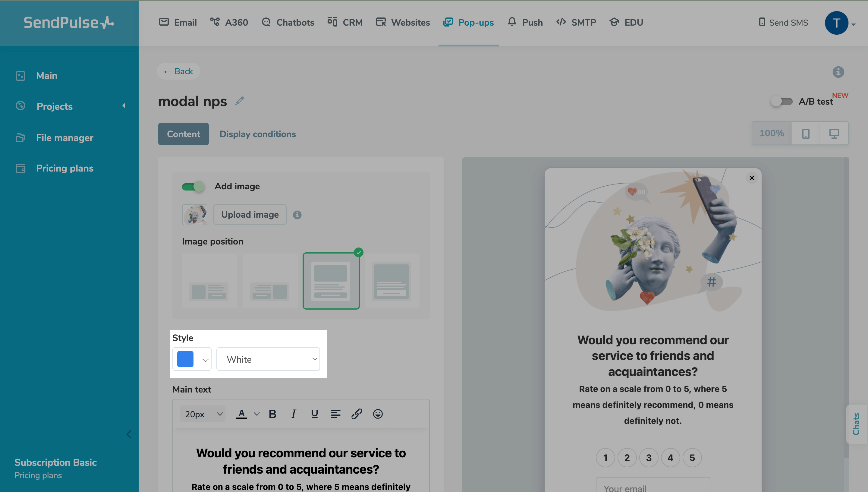Disable the Add image toggle
This screenshot has width=868, height=492.
coord(193,187)
